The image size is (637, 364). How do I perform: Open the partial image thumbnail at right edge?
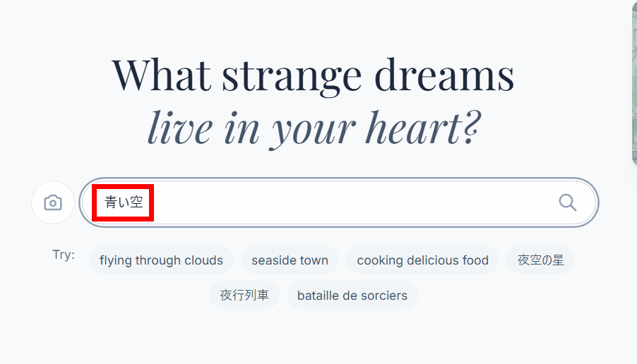tap(633, 85)
